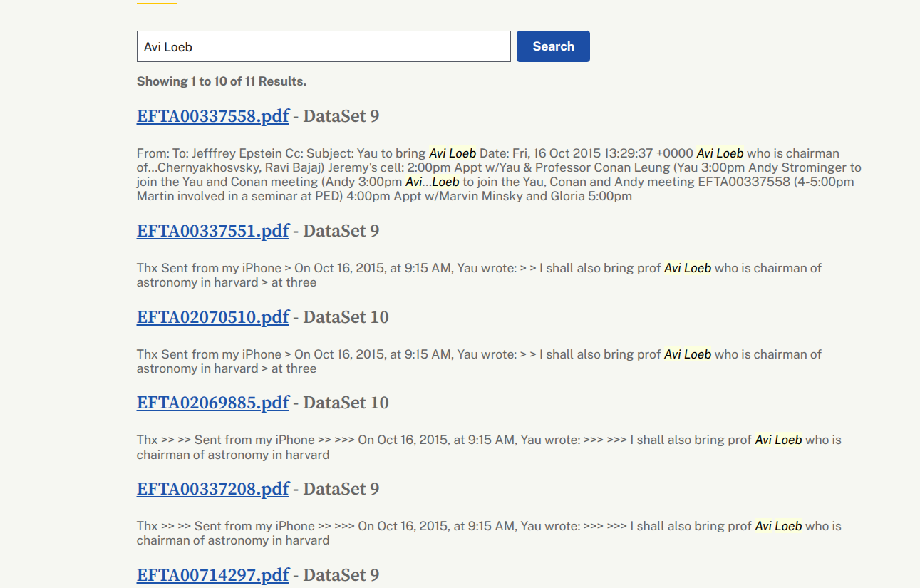Click the snippet text under EFTA02069885.pdf
This screenshot has height=588, width=920.
(489, 448)
